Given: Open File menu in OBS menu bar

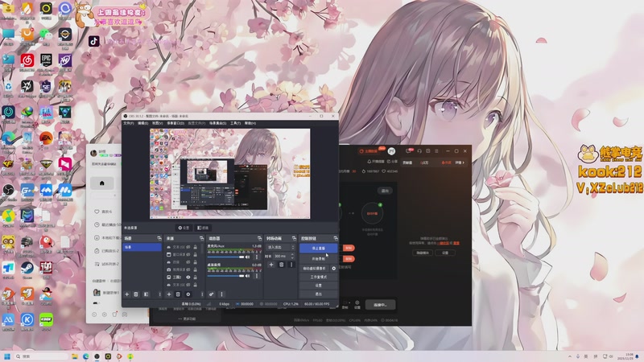Looking at the screenshot, I should (129, 123).
